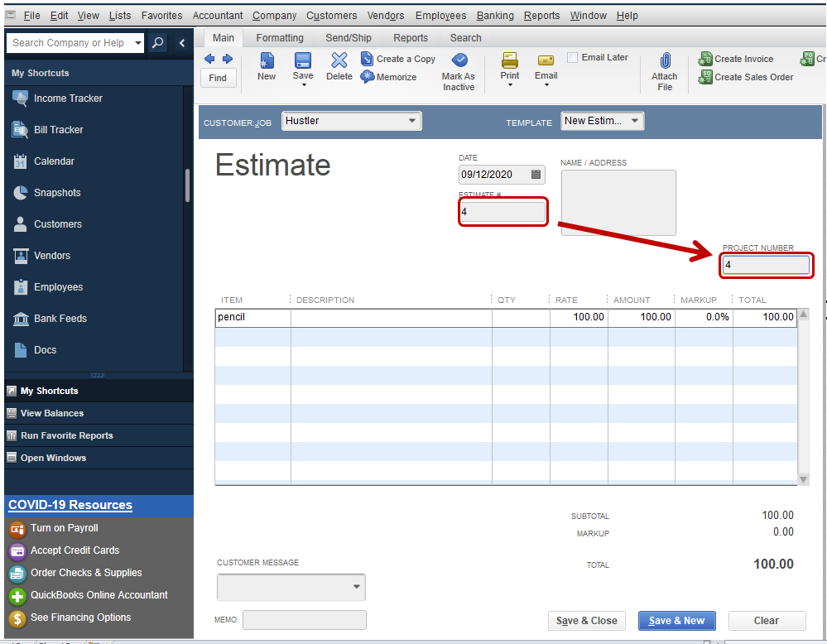Click the Attach File paperclip icon
Screen dimensions: 827x644
665,60
